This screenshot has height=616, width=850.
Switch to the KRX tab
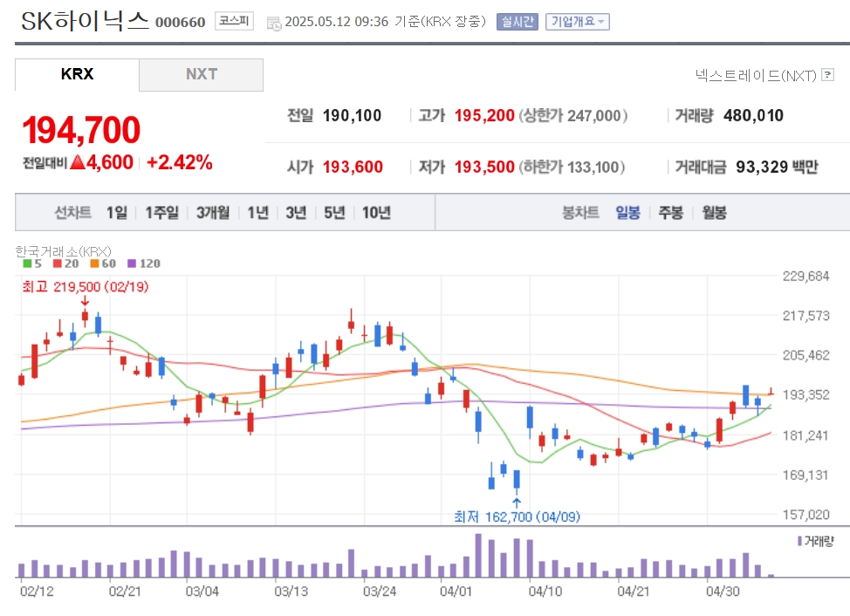point(77,74)
